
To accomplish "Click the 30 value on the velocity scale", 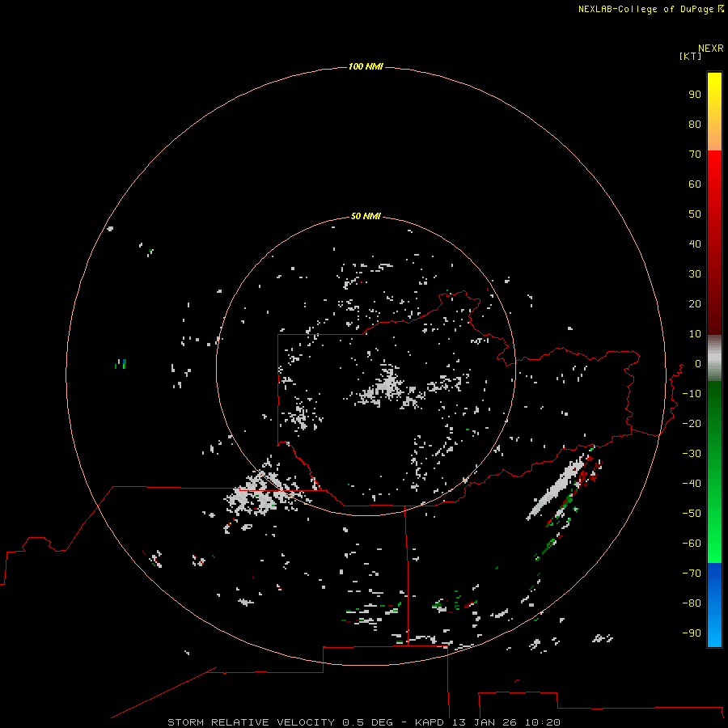I will 695,274.
